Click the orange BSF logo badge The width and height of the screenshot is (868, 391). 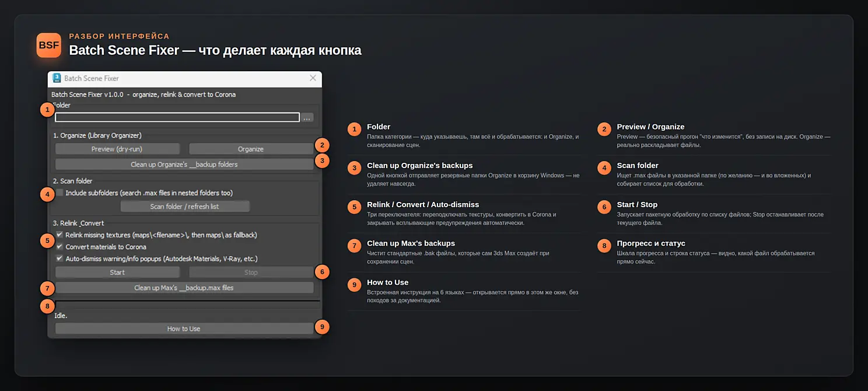pyautogui.click(x=48, y=45)
